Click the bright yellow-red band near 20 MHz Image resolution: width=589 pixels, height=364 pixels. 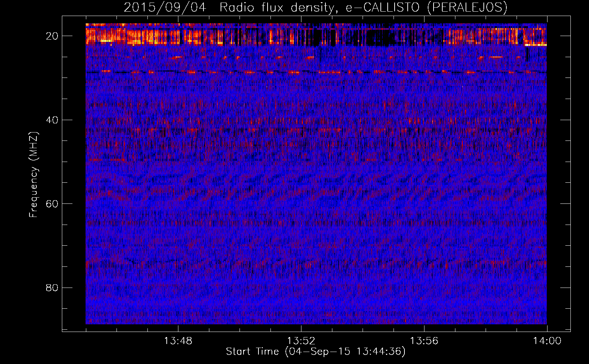coord(316,36)
